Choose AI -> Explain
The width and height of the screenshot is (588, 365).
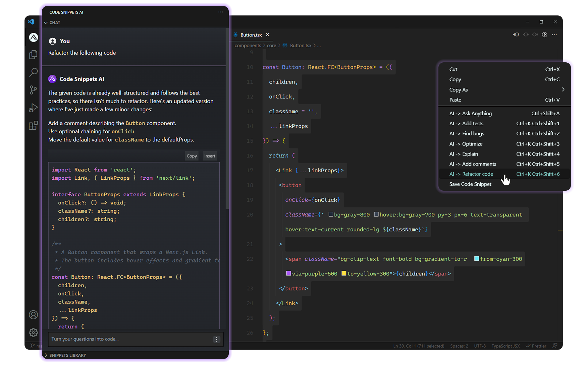tap(504, 154)
